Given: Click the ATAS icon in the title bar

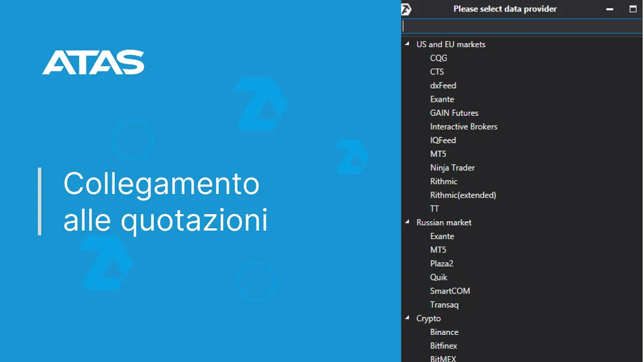Looking at the screenshot, I should (x=406, y=9).
